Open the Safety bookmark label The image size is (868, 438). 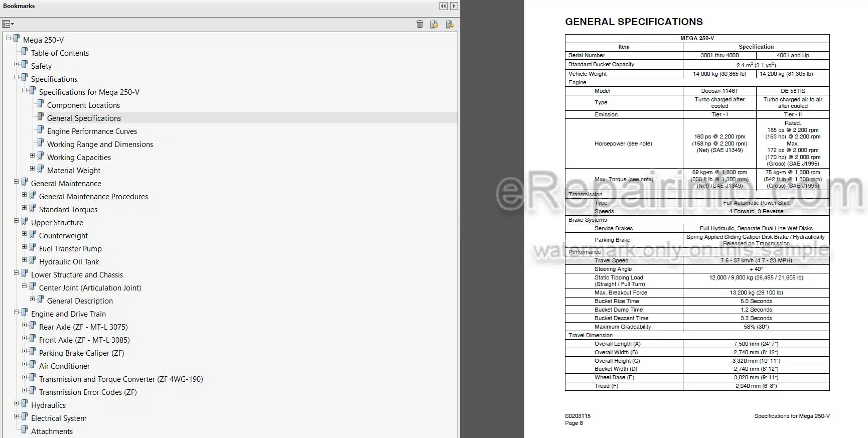[x=41, y=66]
